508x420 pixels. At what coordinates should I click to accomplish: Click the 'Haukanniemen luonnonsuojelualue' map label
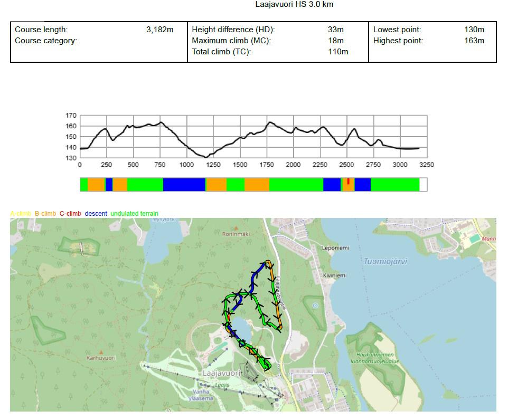375,358
